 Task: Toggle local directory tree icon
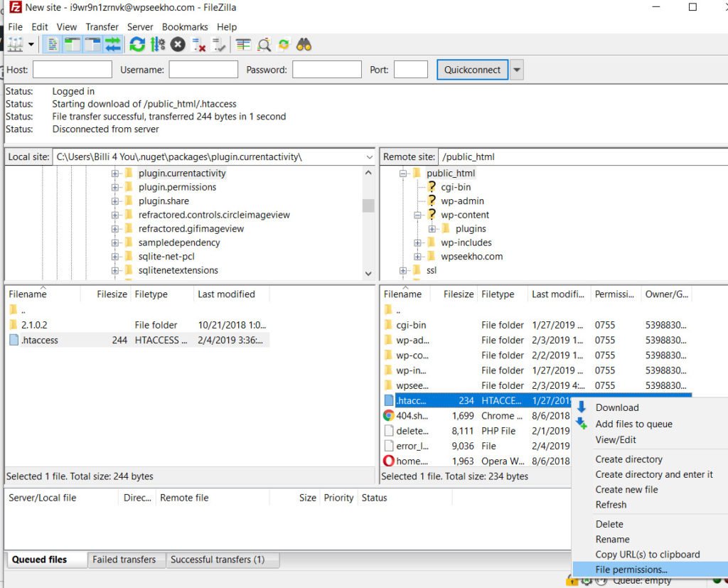click(x=72, y=45)
